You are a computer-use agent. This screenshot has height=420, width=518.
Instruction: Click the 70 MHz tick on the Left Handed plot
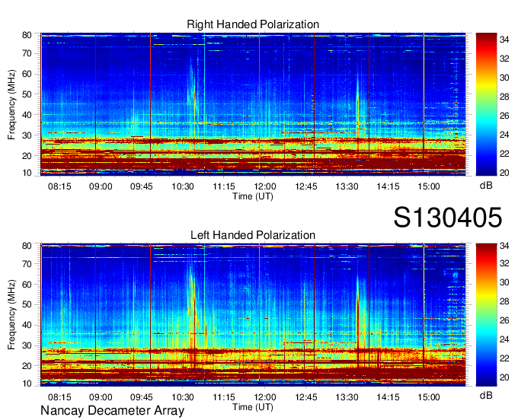pyautogui.click(x=27, y=263)
